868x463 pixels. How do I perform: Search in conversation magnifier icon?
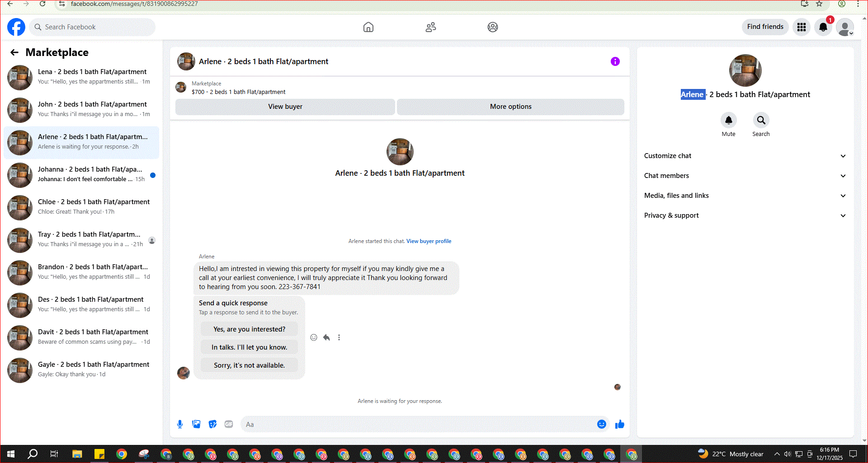pyautogui.click(x=761, y=121)
